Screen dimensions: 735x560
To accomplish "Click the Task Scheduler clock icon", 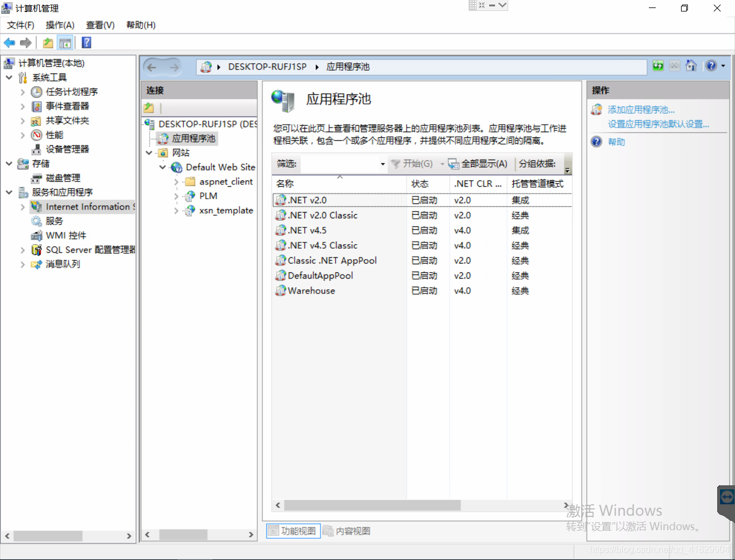I will [x=37, y=92].
